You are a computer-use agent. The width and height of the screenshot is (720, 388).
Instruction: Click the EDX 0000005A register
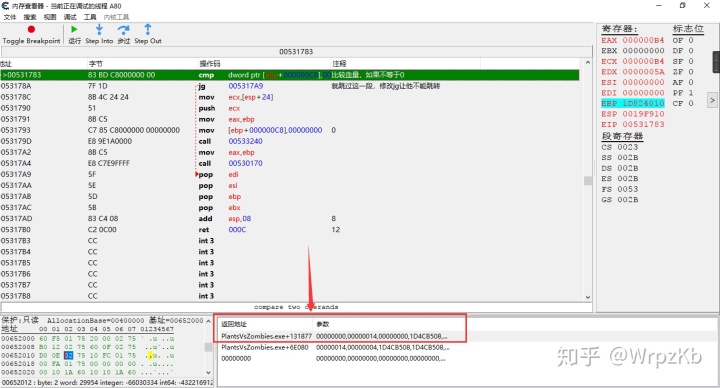pyautogui.click(x=633, y=72)
